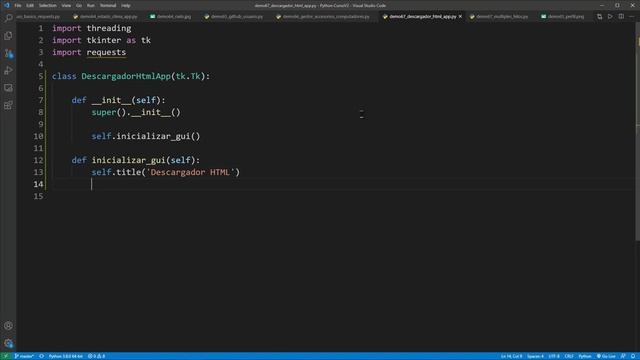The width and height of the screenshot is (640, 360).
Task: Open the Go menu
Action: [79, 6]
